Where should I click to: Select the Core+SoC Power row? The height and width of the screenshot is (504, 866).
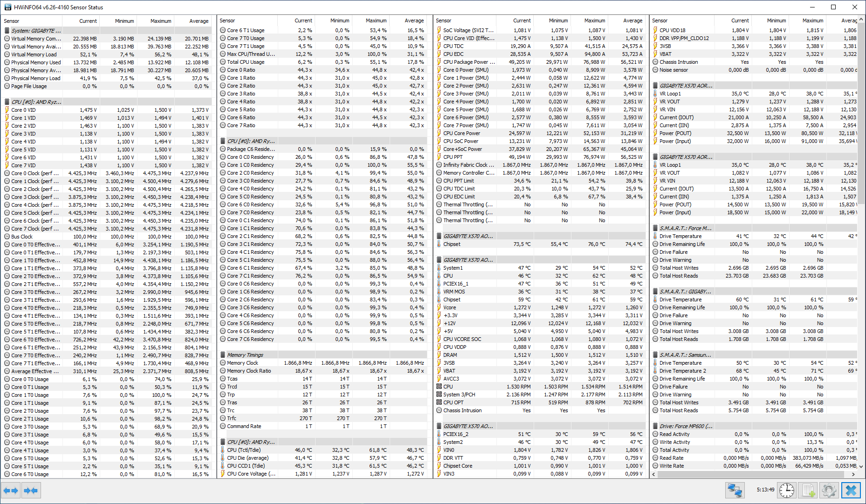tap(540, 149)
